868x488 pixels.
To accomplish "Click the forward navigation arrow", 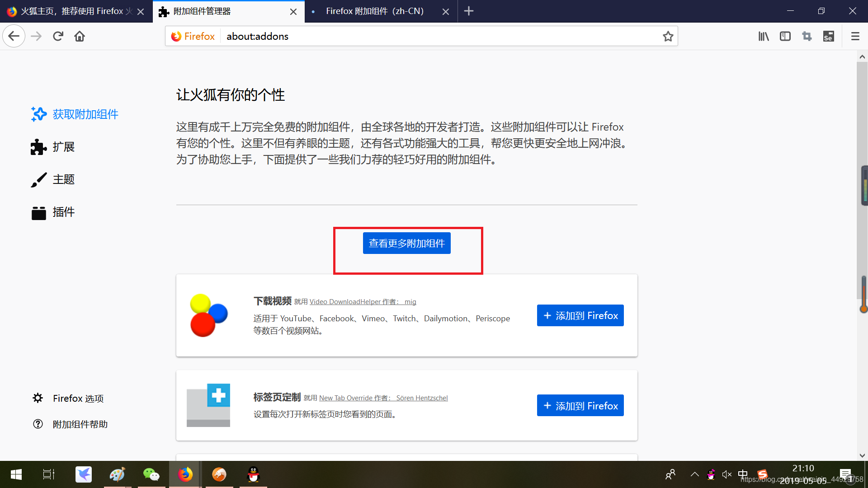I will pos(36,36).
